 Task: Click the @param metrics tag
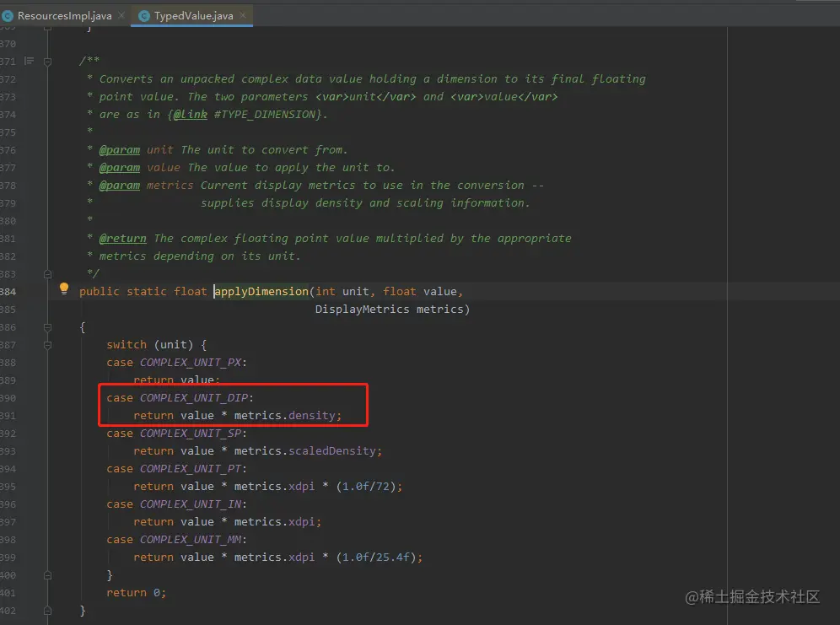[120, 186]
